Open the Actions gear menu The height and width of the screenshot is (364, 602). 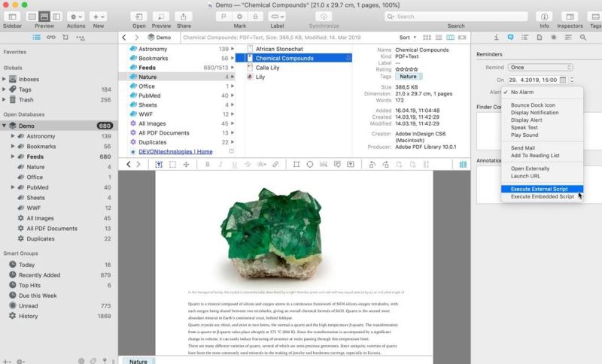click(76, 17)
